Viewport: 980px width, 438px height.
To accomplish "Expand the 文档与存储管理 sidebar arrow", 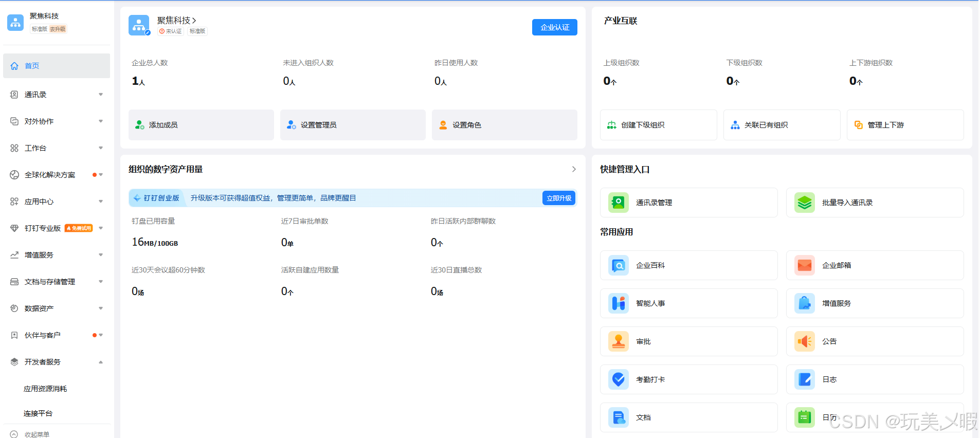I will tap(101, 282).
